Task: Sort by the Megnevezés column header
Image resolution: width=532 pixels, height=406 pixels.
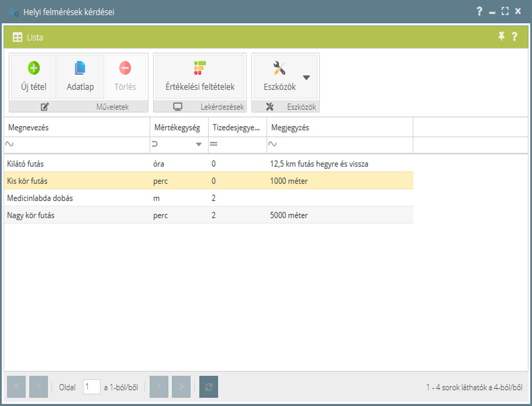Action: click(x=76, y=128)
